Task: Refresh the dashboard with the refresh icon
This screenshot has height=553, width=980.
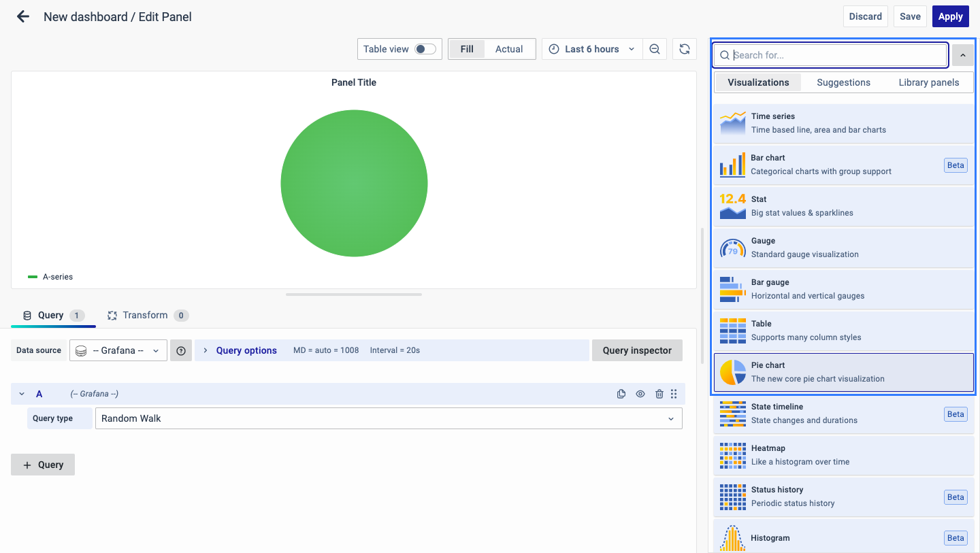Action: (x=685, y=49)
